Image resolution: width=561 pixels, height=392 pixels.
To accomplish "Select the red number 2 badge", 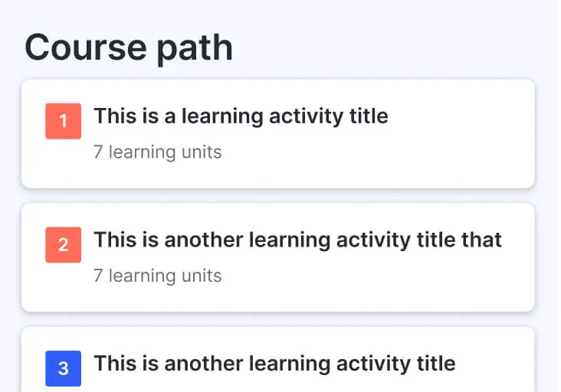I will pos(63,245).
